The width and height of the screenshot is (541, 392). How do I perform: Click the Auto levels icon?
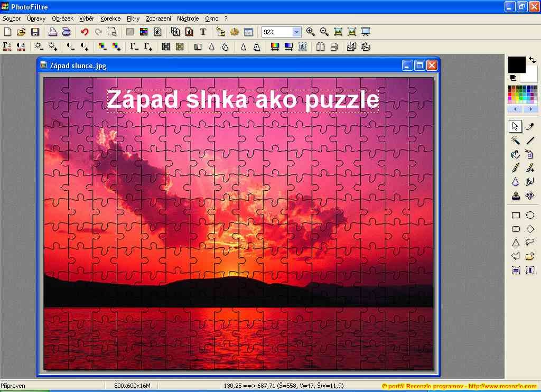(7, 46)
